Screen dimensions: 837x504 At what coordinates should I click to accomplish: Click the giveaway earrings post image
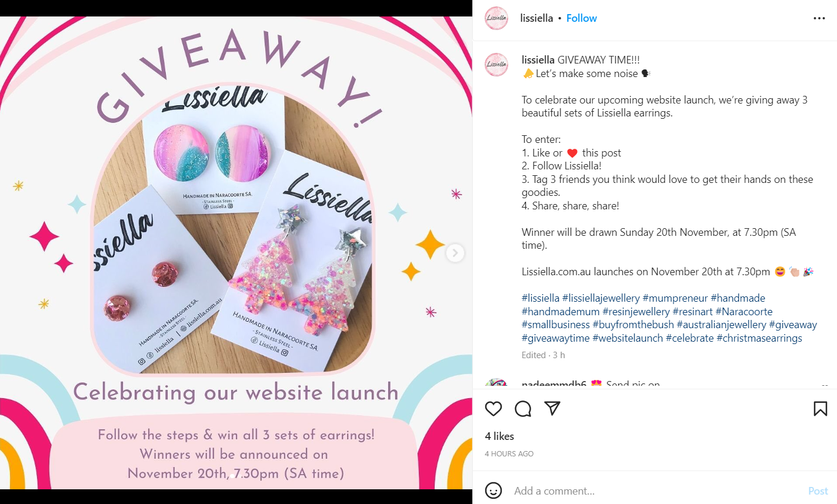(x=236, y=253)
